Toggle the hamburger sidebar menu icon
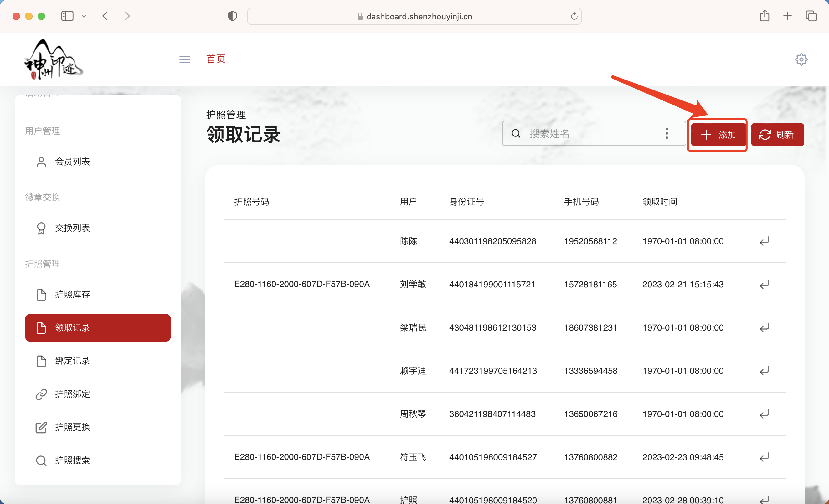Screen dimensions: 829x504 (184, 59)
